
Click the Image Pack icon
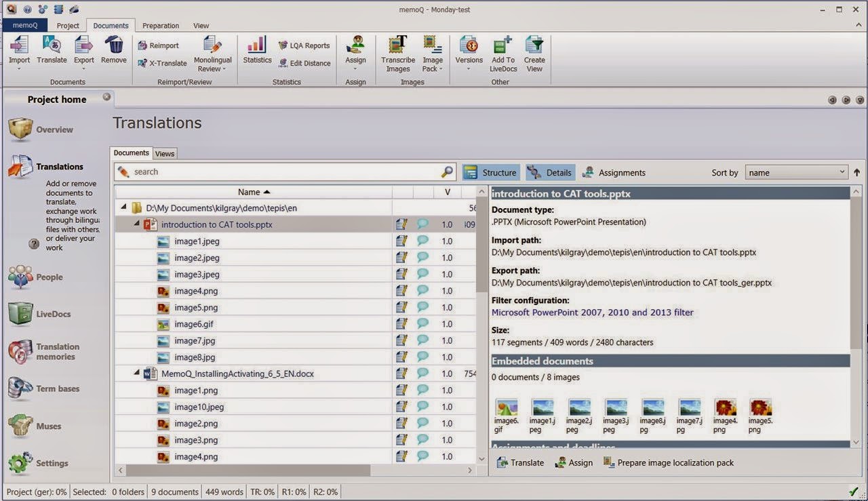(x=433, y=45)
